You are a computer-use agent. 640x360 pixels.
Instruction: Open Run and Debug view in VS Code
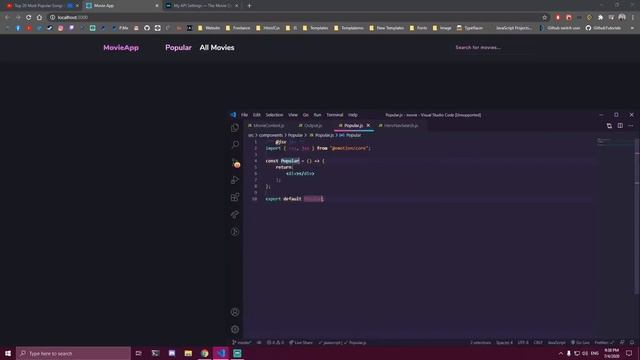point(235,180)
